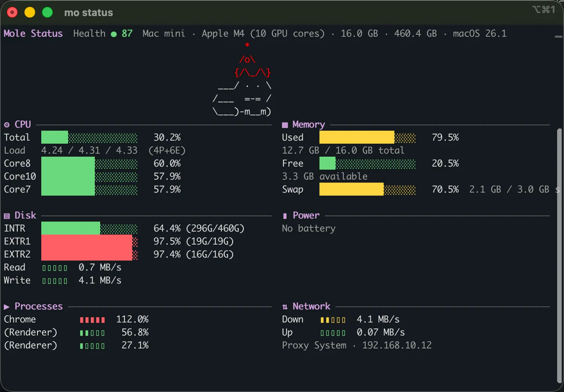Click the Network Down speed indicator

pyautogui.click(x=332, y=320)
